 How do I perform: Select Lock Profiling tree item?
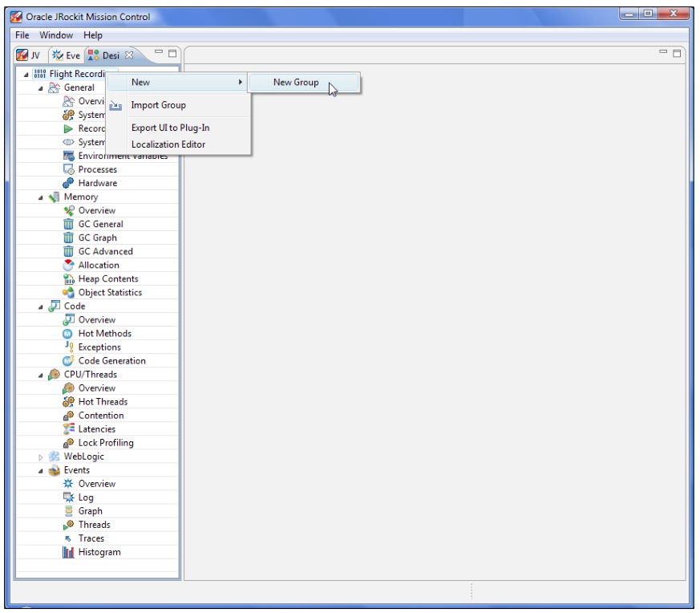click(x=106, y=443)
